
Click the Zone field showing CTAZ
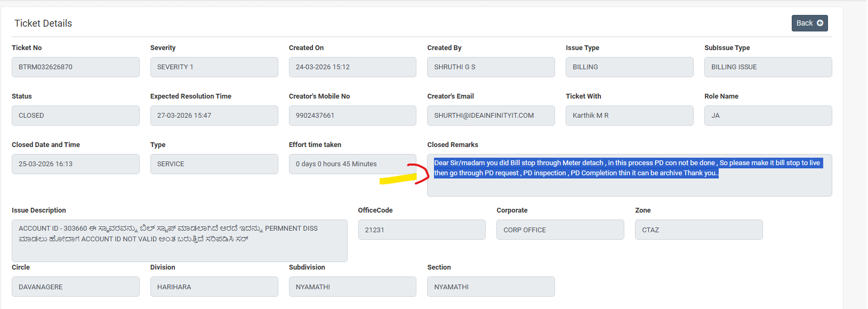click(698, 230)
